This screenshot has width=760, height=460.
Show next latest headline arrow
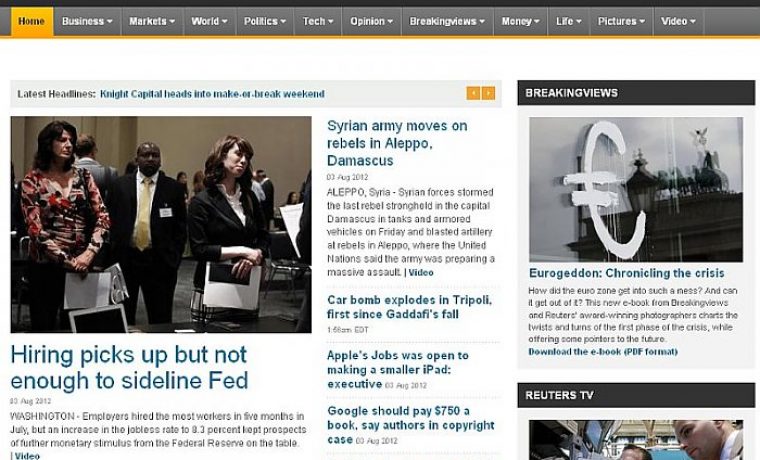[489, 93]
